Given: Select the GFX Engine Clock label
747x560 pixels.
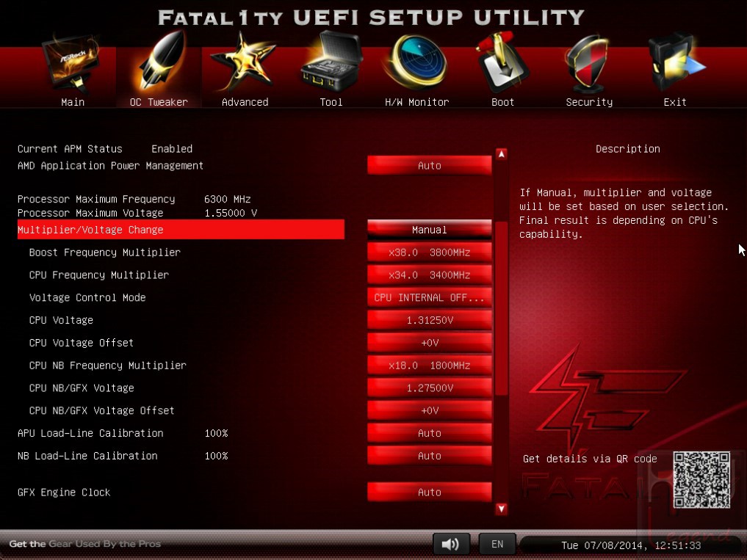Looking at the screenshot, I should point(64,492).
